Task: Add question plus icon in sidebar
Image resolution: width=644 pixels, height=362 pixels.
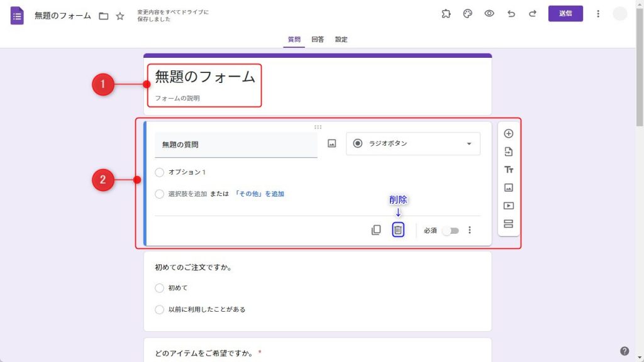Action: 508,133
